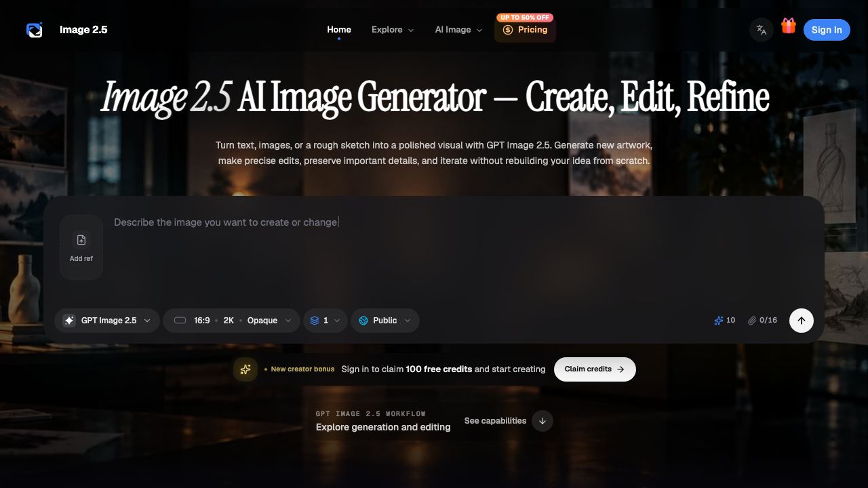Open the image count dropdown
The height and width of the screenshot is (488, 868).
click(x=325, y=321)
